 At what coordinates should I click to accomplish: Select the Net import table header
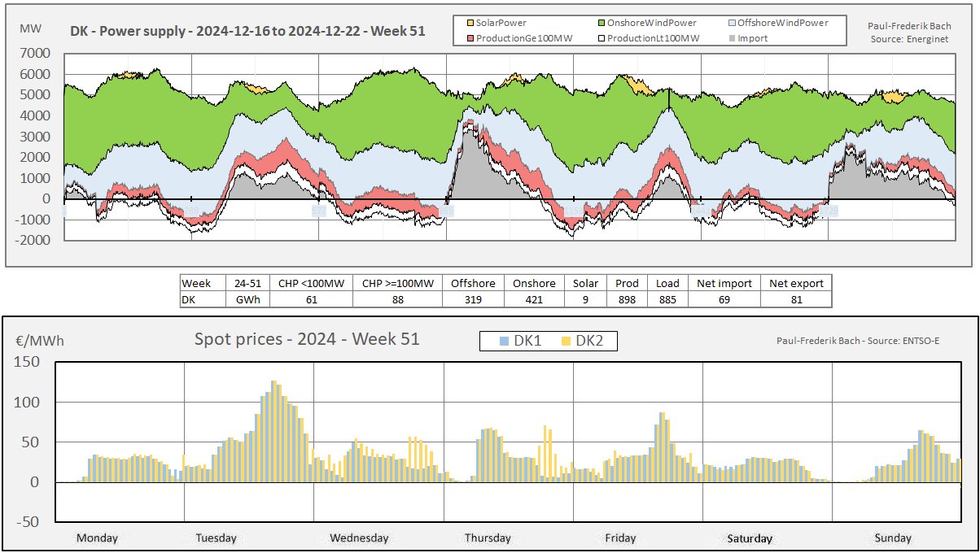click(x=724, y=283)
